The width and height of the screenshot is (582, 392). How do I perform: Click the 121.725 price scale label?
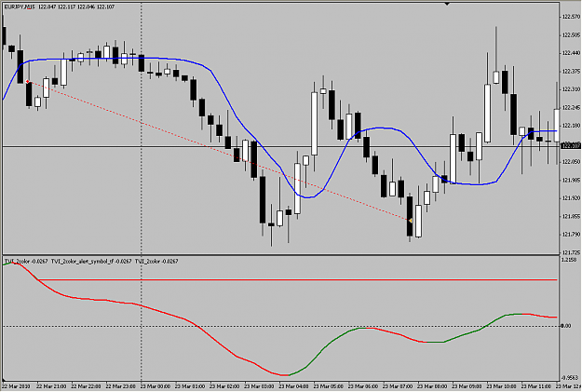tap(571, 252)
